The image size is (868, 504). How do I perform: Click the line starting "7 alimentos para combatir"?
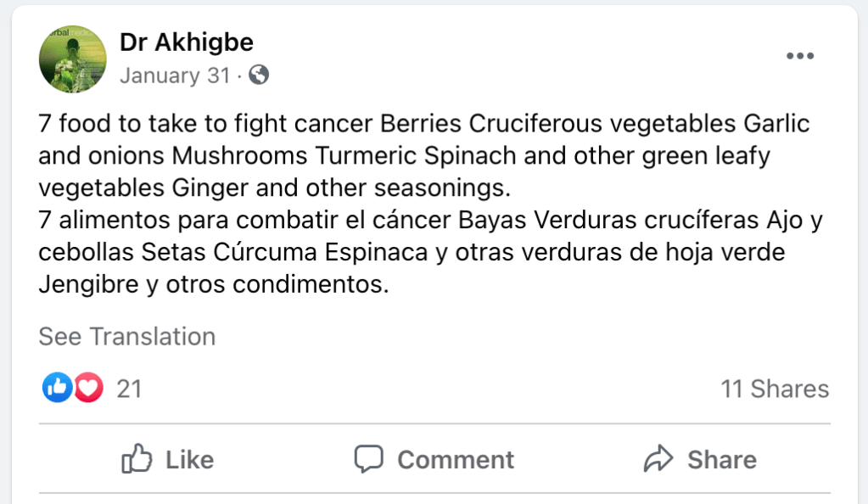tap(431, 221)
